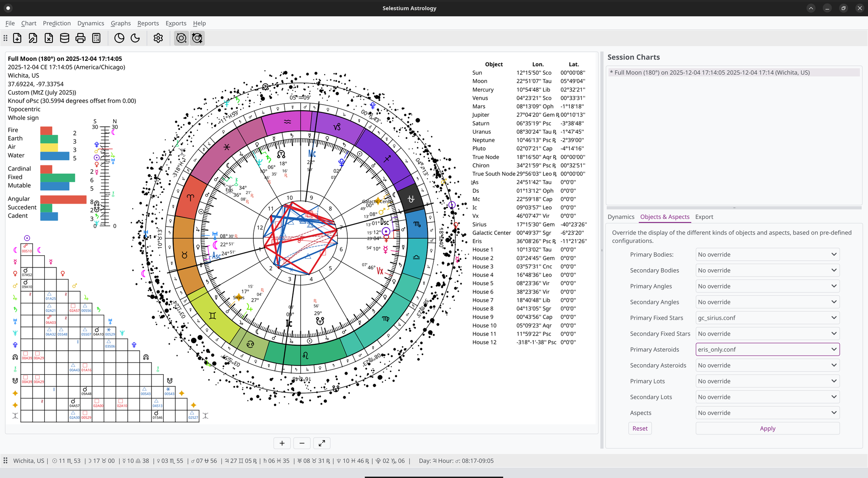
Task: Click the crescent moon toolbar icon
Action: [x=135, y=38]
